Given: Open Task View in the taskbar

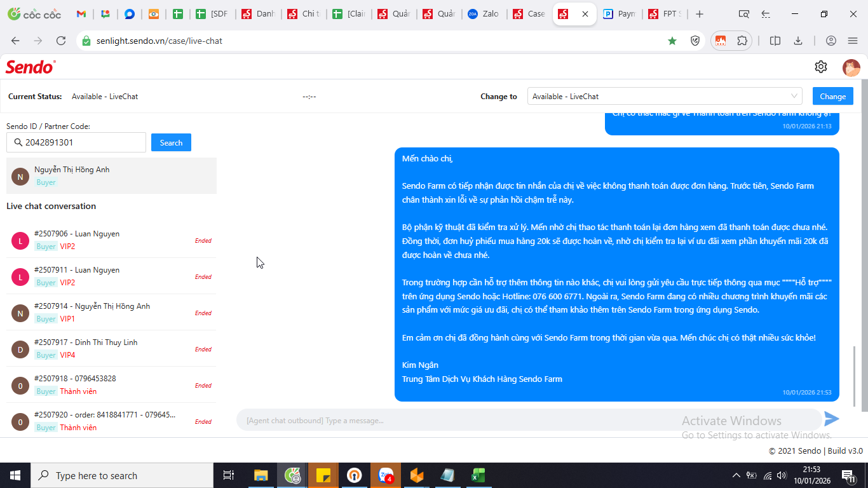Looking at the screenshot, I should 229,475.
